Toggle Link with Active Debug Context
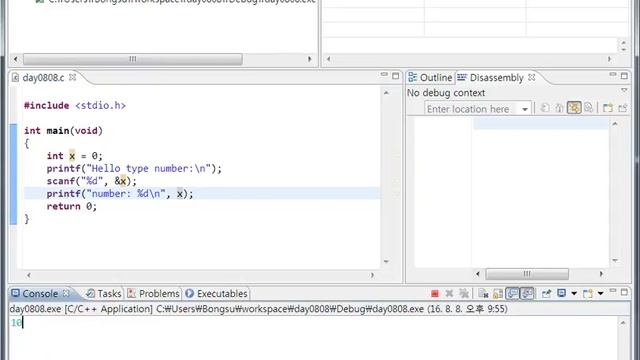 tap(574, 108)
